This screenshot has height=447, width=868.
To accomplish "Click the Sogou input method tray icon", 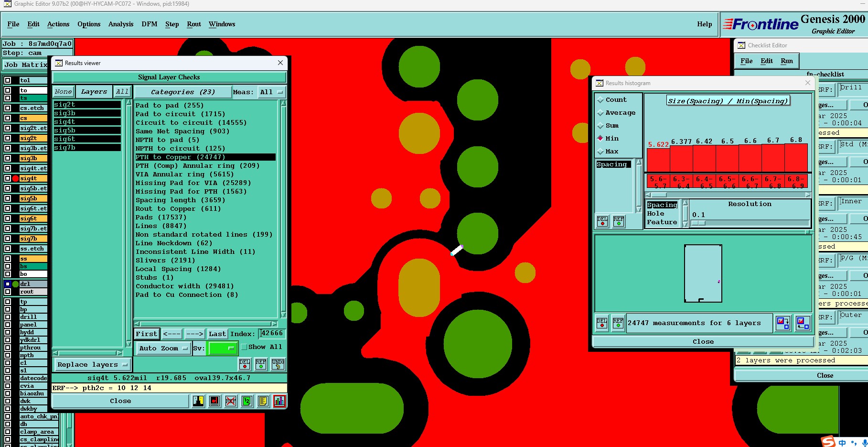I will tap(828, 442).
